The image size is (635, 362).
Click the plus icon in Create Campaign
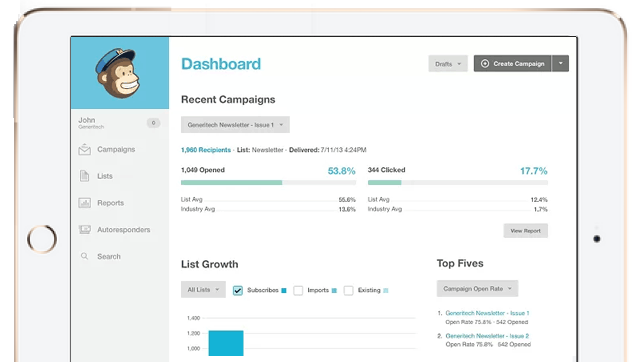coord(485,64)
